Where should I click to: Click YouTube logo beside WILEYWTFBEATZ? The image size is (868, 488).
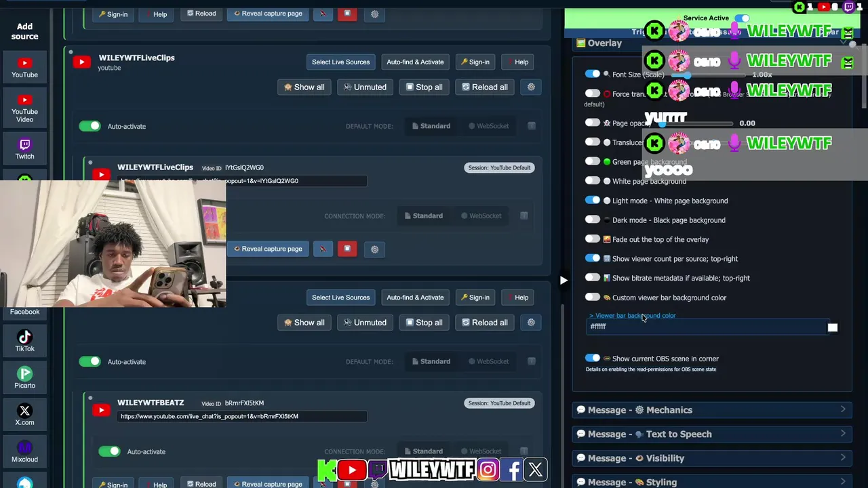click(102, 409)
